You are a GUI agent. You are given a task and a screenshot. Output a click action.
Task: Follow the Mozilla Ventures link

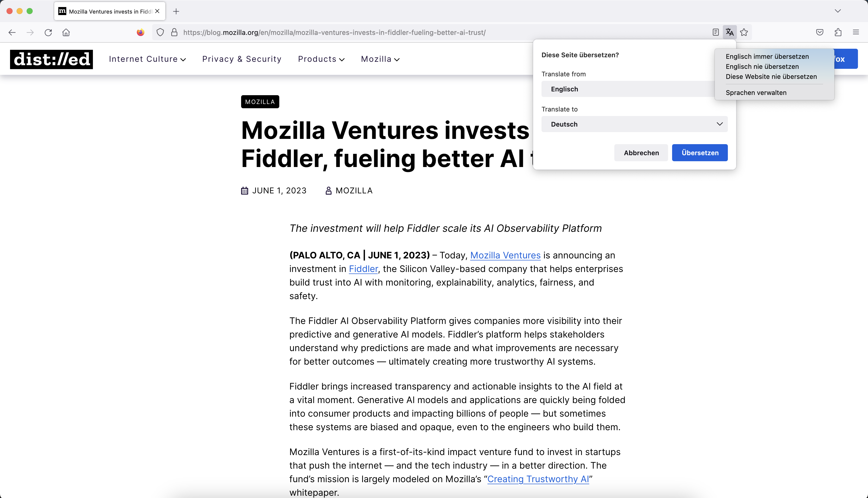point(505,255)
